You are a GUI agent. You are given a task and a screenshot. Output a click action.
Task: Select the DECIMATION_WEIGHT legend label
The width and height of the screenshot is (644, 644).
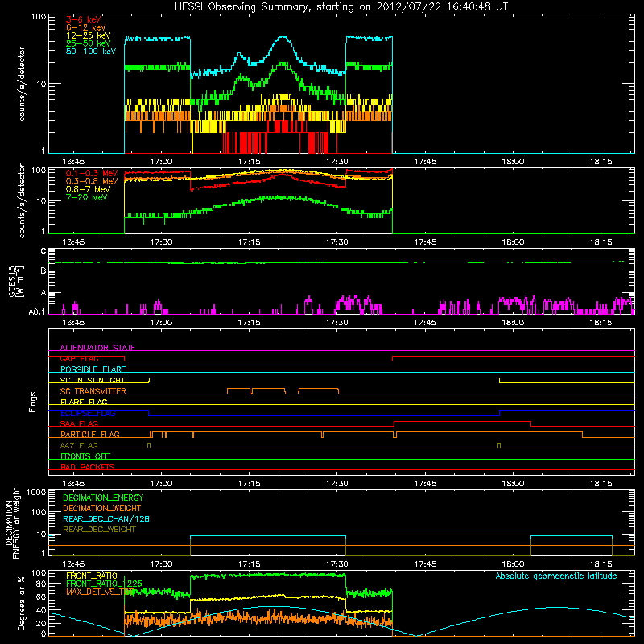102,508
